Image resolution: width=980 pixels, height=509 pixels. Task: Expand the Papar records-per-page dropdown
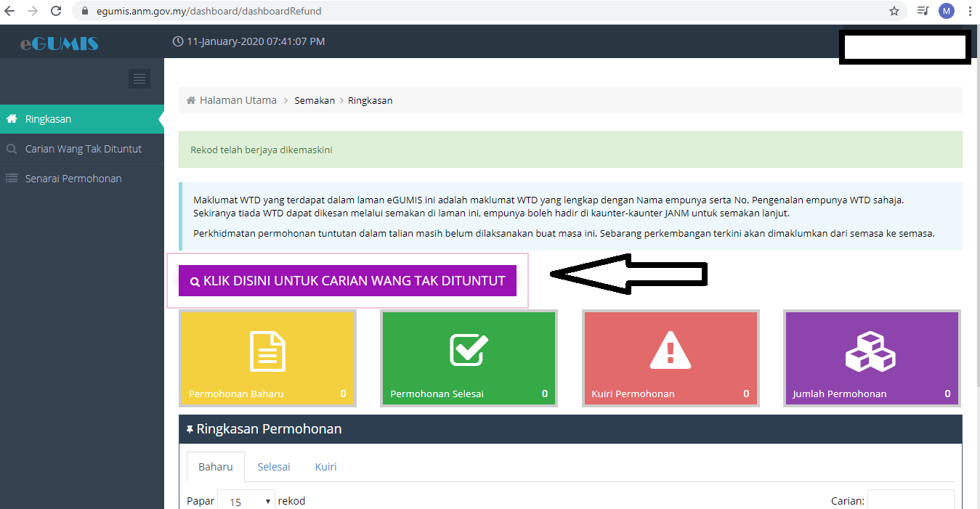(246, 501)
